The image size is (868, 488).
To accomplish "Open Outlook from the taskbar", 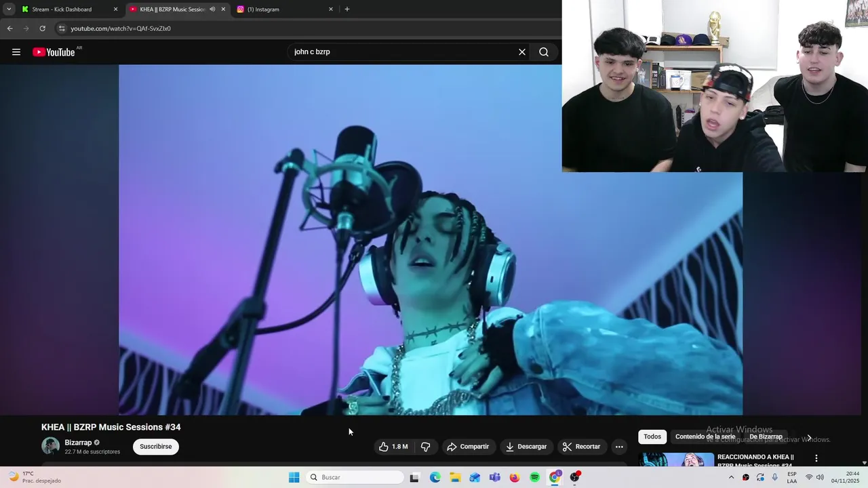I will tap(475, 477).
